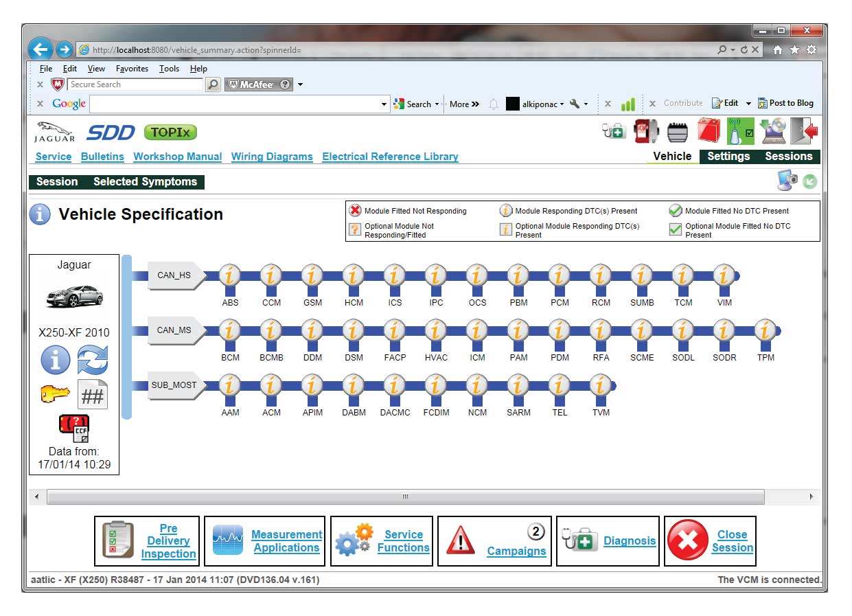852x616 pixels.
Task: Click the browser forward arrow
Action: 65,49
